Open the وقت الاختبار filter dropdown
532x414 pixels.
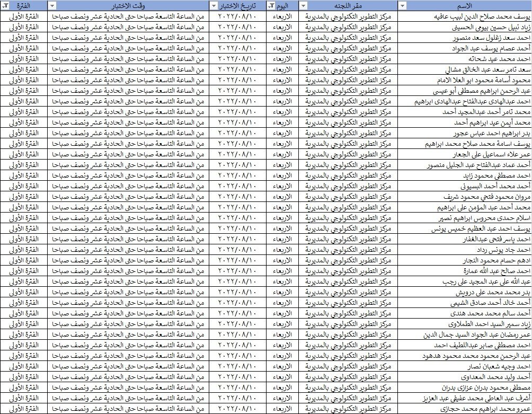point(52,5)
